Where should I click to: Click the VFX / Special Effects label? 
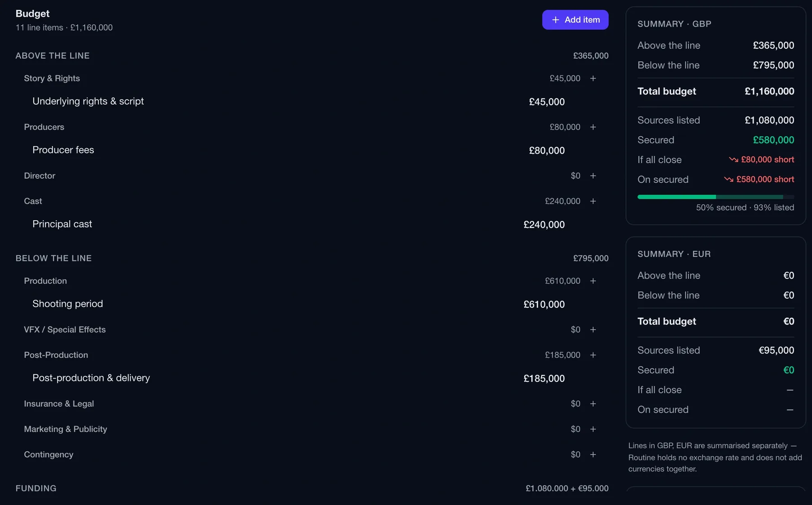click(x=65, y=329)
